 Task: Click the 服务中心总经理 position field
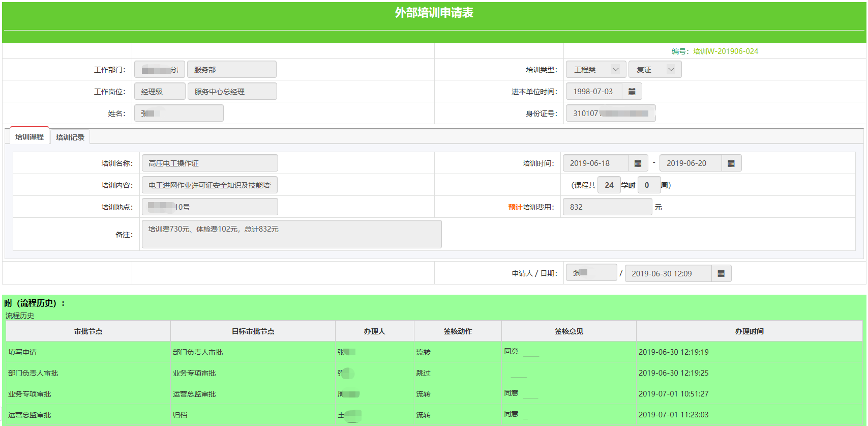pos(232,92)
